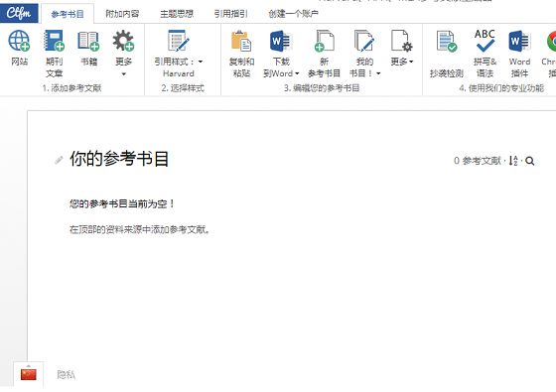Add a book reference (书籍)
Viewport: 556px width, 392px height.
click(88, 48)
